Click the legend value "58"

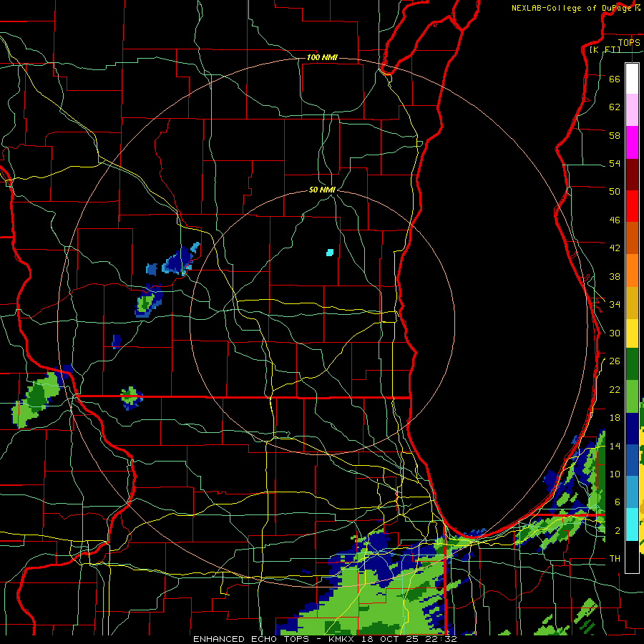[x=615, y=135]
